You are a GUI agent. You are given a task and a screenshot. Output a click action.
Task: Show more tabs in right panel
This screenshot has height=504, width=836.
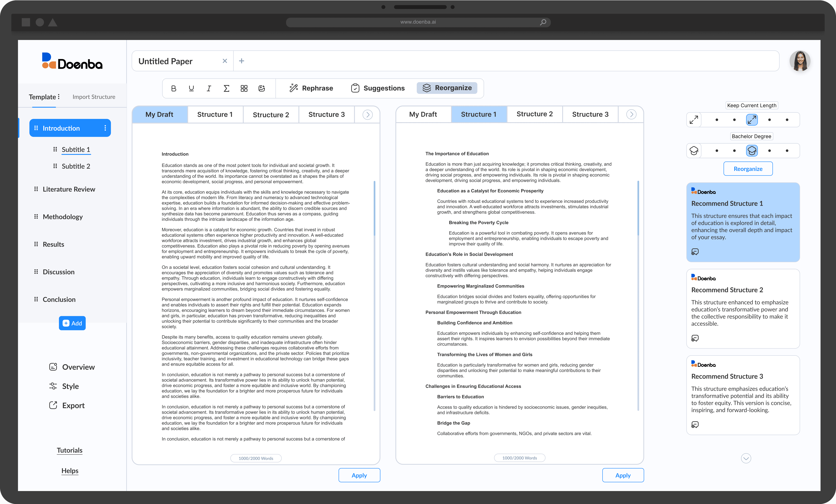coord(631,114)
